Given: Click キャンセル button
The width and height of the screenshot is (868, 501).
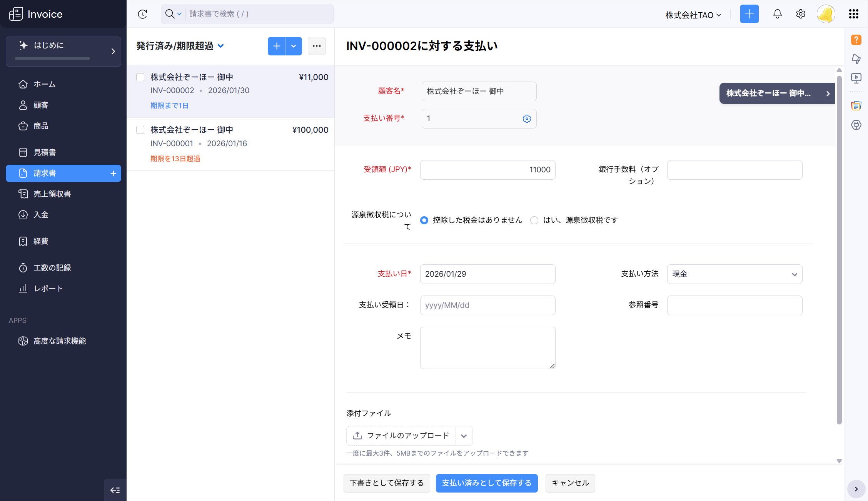Looking at the screenshot, I should (x=570, y=483).
